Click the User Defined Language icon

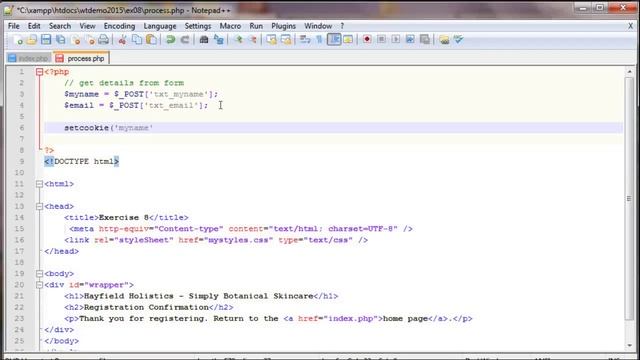pyautogui.click(x=348, y=40)
